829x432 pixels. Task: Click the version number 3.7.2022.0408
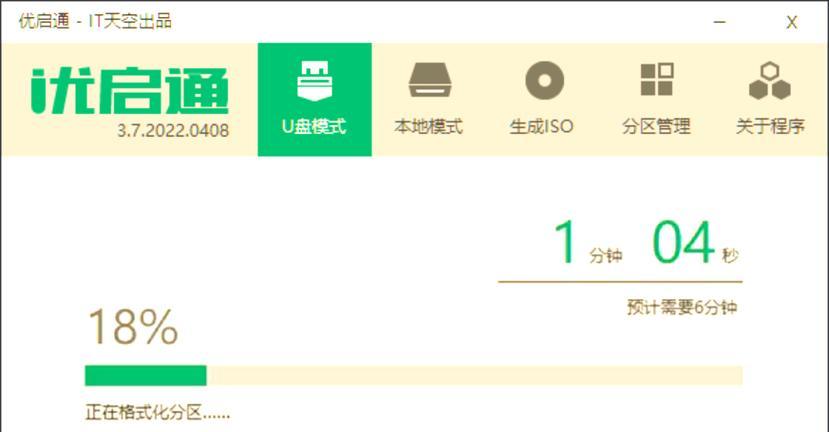point(173,131)
